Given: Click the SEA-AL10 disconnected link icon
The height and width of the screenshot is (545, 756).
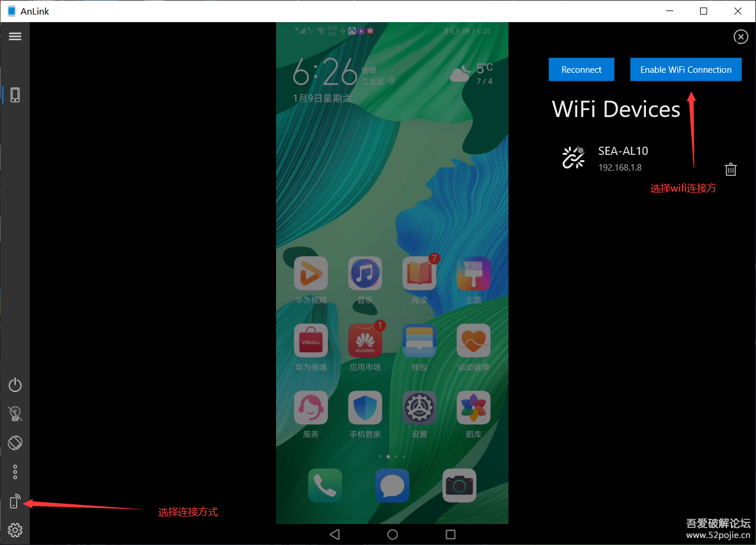Looking at the screenshot, I should (573, 158).
